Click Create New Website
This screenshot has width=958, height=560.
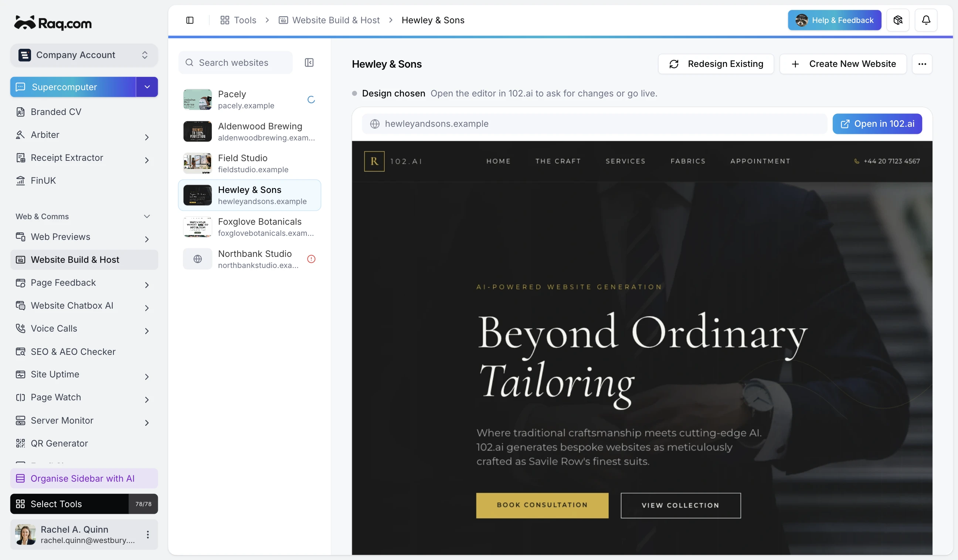843,64
